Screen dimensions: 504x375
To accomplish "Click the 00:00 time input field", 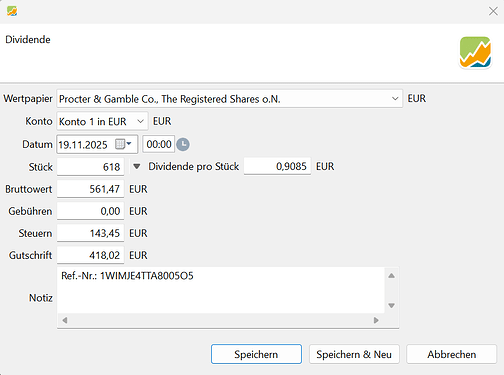I will coord(159,144).
